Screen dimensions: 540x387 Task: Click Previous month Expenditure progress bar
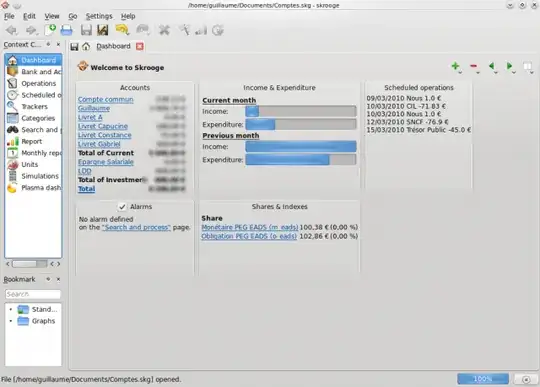[x=301, y=160]
